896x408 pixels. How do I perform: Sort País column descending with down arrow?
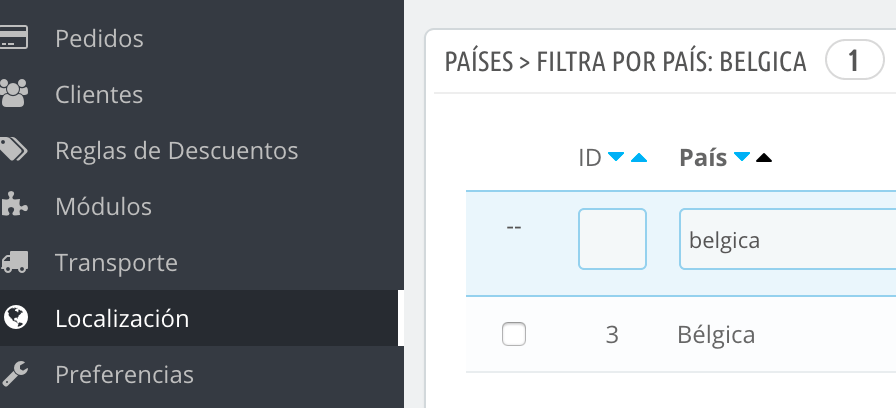pyautogui.click(x=741, y=156)
